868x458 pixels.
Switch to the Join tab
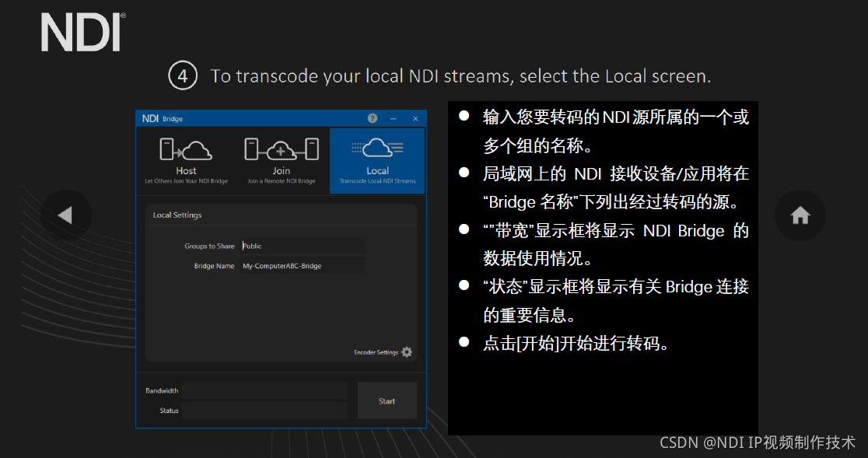[x=282, y=160]
